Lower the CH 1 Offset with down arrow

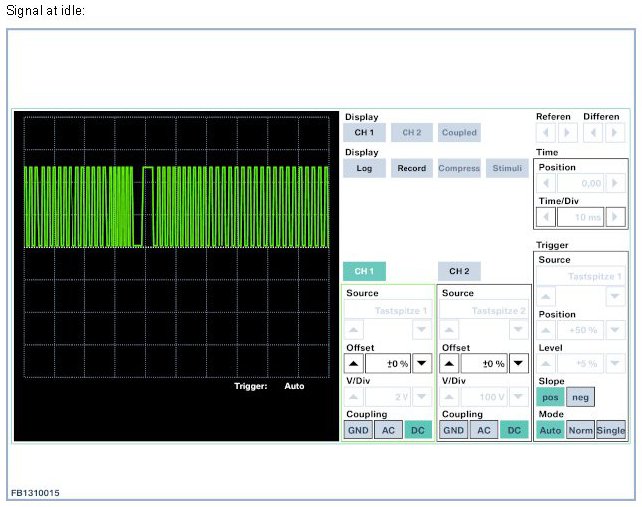pos(422,363)
